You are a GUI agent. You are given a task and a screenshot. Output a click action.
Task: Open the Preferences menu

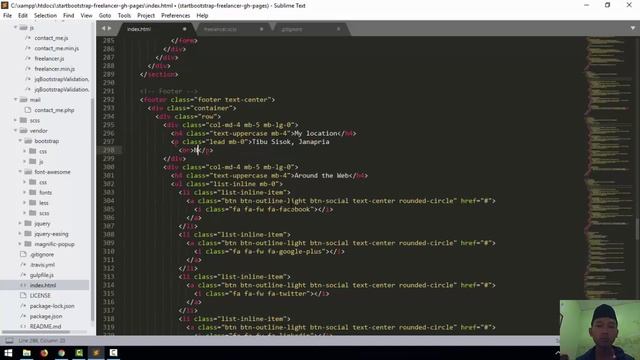176,16
